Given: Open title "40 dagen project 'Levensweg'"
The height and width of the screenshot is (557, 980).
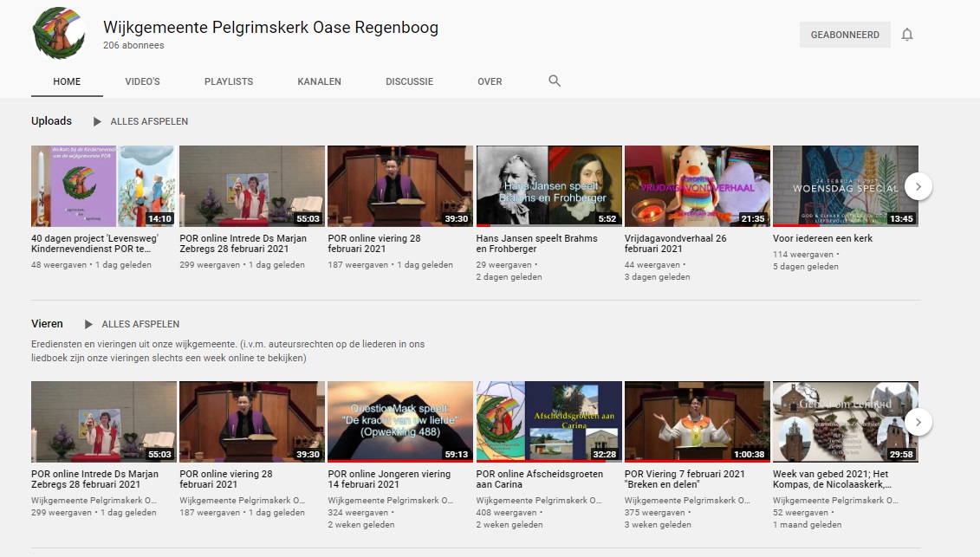Looking at the screenshot, I should point(95,243).
